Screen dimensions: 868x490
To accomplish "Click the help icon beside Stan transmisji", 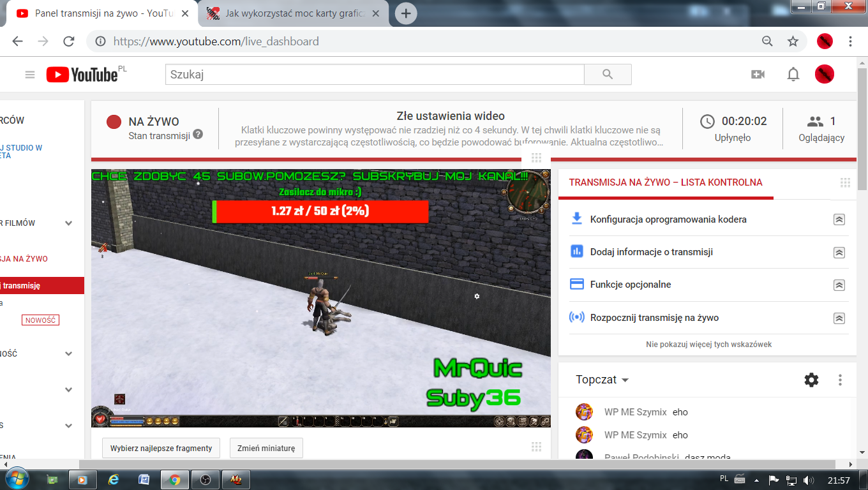I will click(x=198, y=135).
